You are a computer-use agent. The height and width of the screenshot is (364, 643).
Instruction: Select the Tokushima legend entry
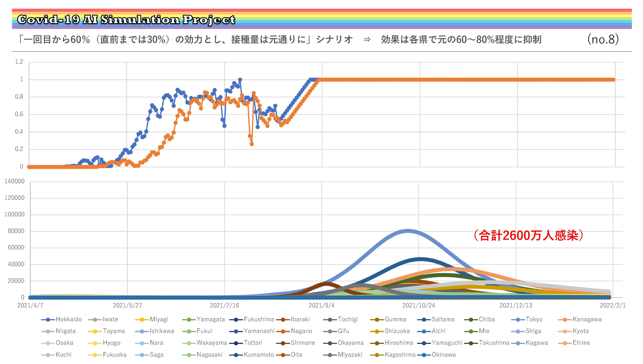tap(486, 343)
